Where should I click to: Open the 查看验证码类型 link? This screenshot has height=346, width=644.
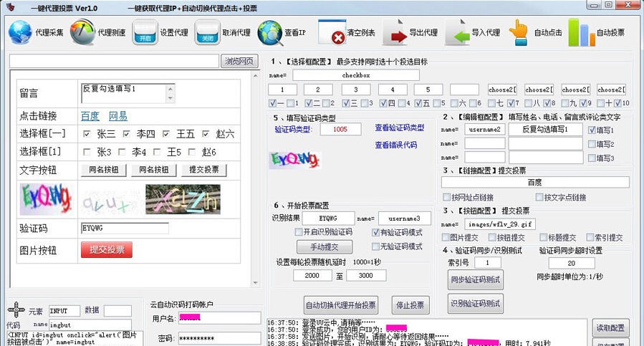[x=399, y=128]
